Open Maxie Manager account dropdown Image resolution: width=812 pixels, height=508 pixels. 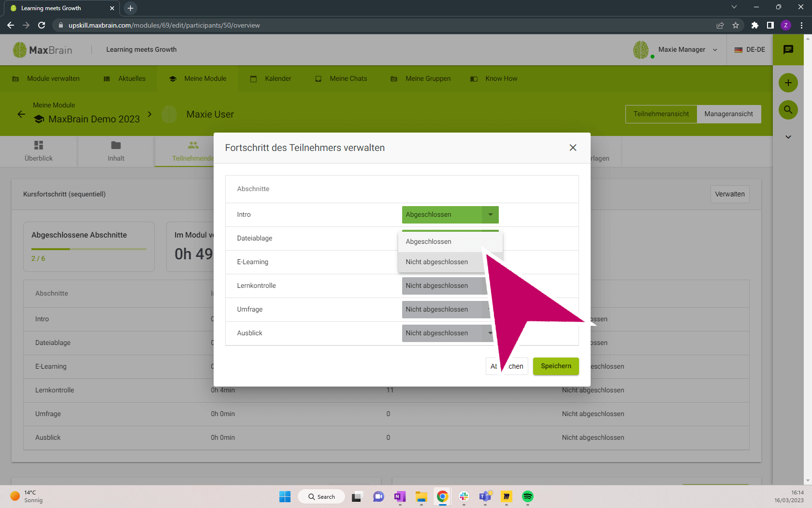pos(688,50)
